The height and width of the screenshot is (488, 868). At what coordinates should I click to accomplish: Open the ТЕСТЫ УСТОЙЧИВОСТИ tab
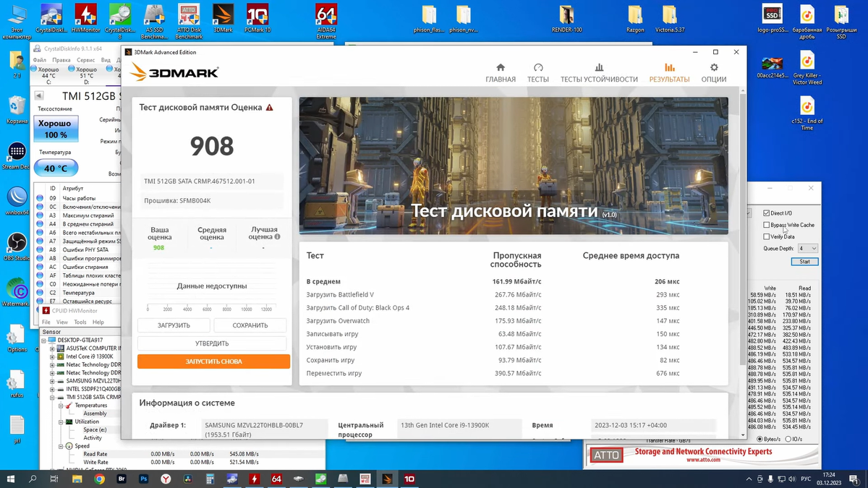click(599, 72)
